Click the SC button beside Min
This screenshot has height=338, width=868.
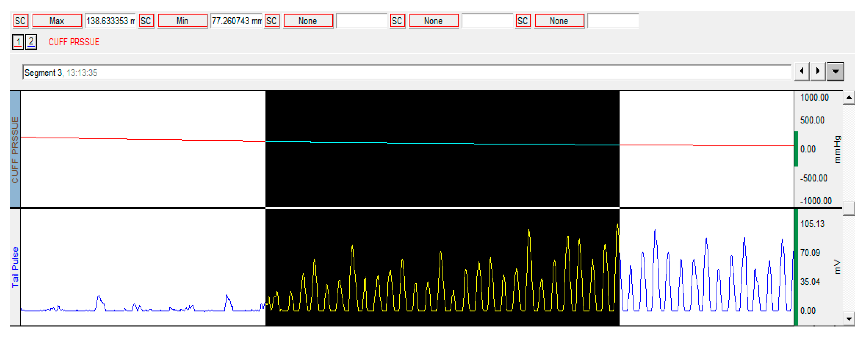146,21
